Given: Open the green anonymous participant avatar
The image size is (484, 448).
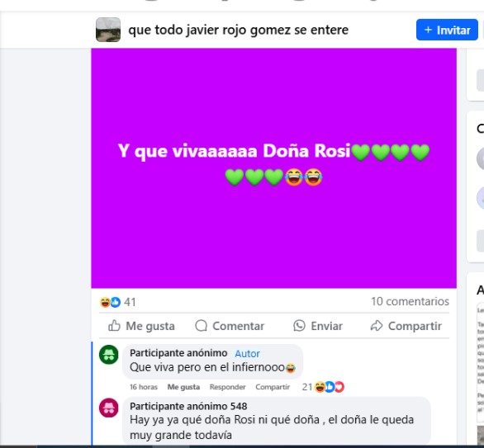Looking at the screenshot, I should tap(109, 355).
